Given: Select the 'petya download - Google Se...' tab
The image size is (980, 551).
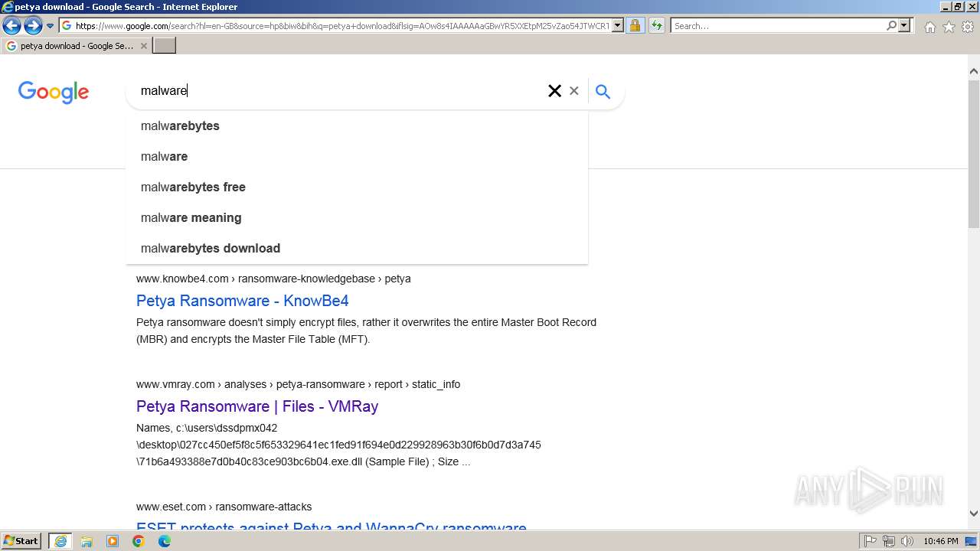Looking at the screenshot, I should (x=77, y=46).
